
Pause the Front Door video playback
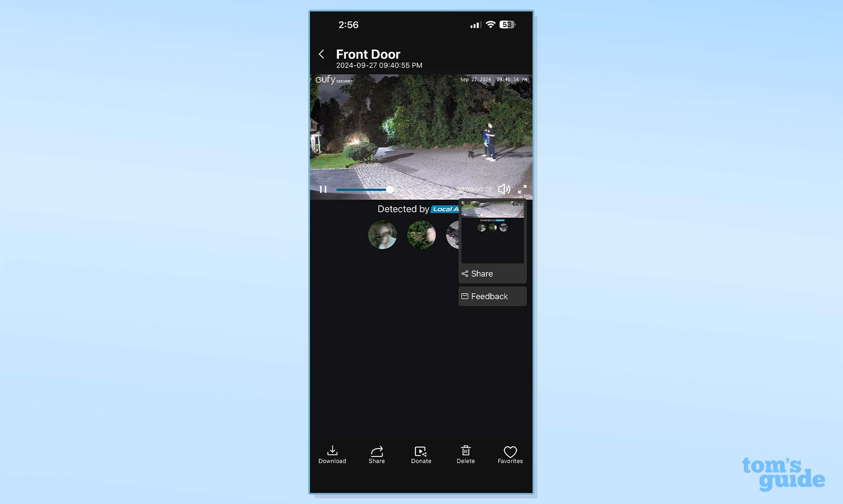point(323,189)
